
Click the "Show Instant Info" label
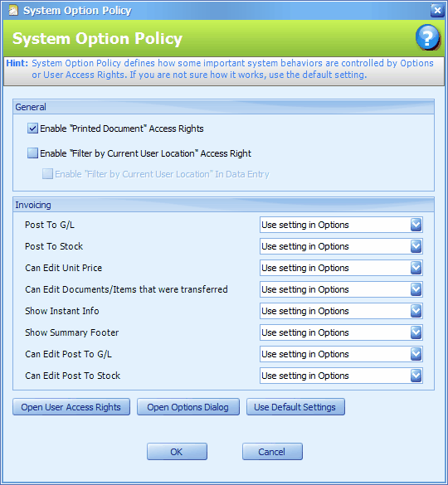pyautogui.click(x=62, y=311)
